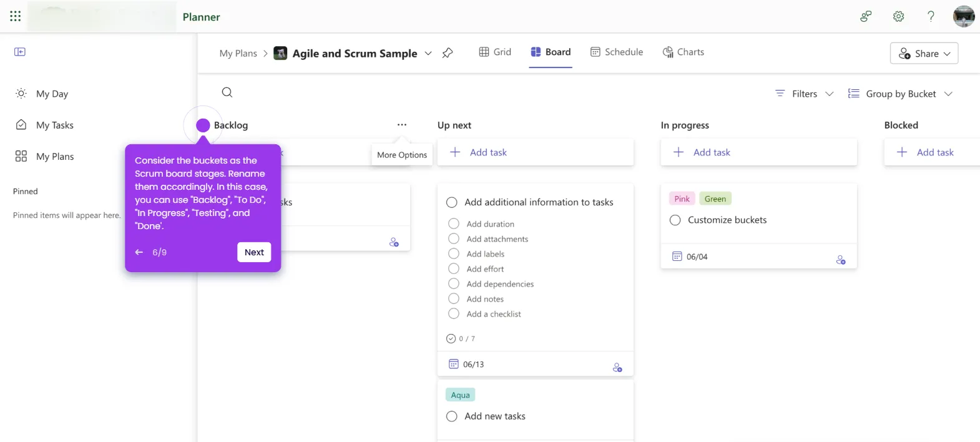
Task: Open the collaboration contacts icon in header
Action: tap(866, 17)
